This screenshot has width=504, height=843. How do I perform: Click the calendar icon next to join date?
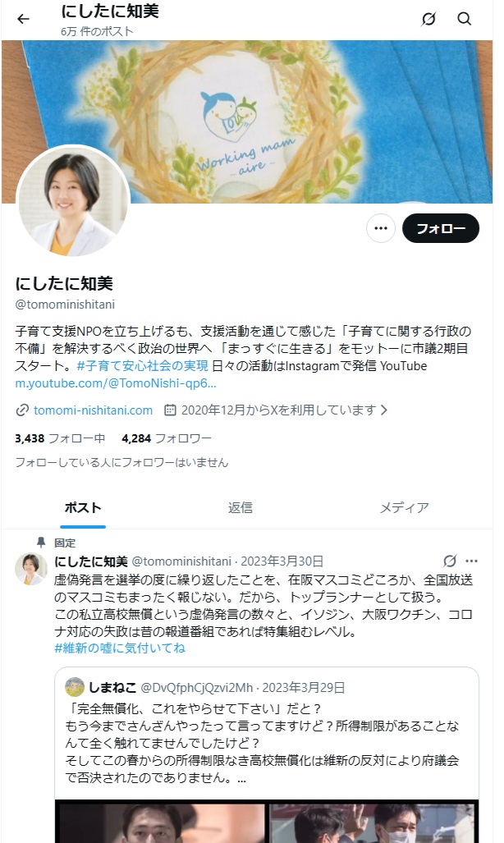coord(169,410)
